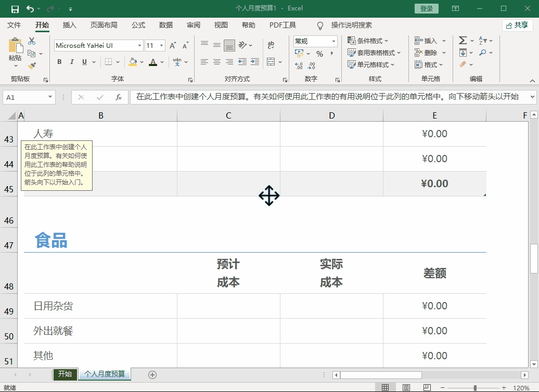Viewport: 539px width, 392px height.
Task: Toggle Bold formatting
Action: [59, 62]
